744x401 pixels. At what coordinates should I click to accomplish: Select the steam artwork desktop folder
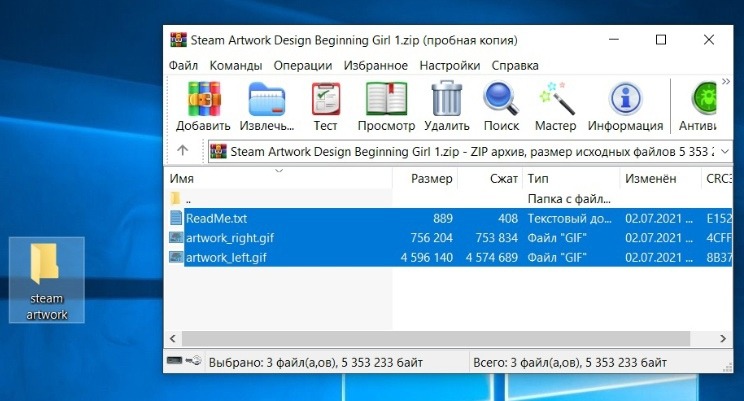point(46,280)
